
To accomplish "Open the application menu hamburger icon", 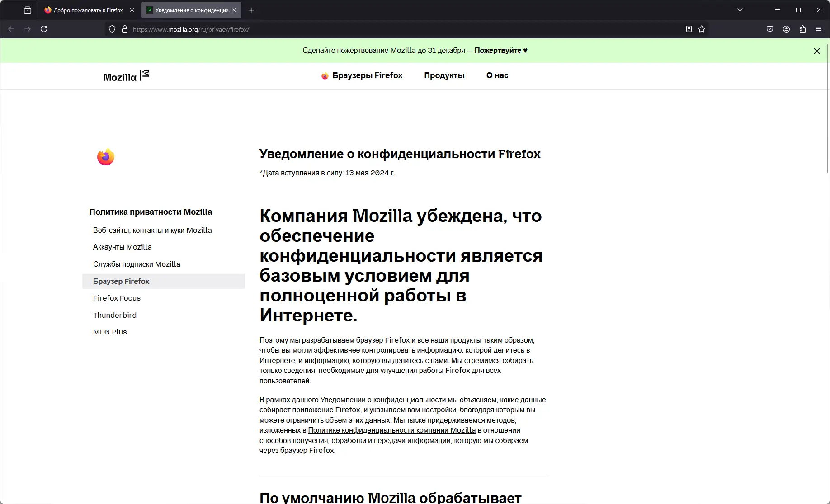I will click(x=819, y=29).
